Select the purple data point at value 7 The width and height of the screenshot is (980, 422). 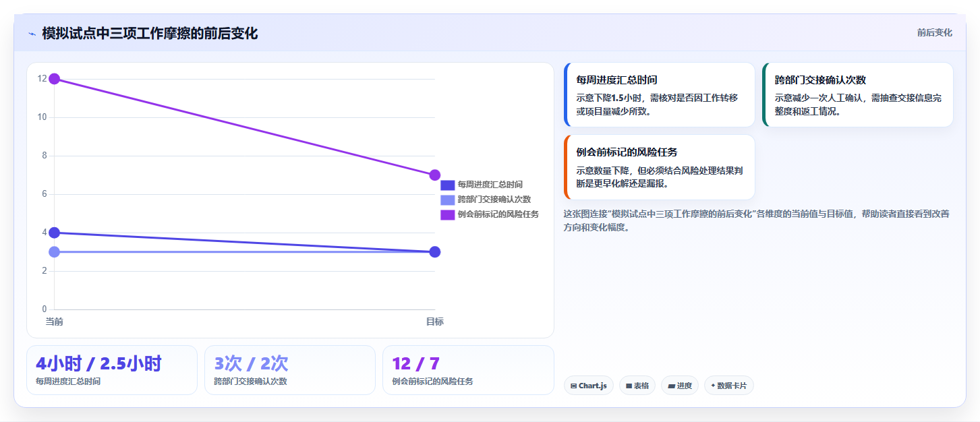pyautogui.click(x=435, y=175)
